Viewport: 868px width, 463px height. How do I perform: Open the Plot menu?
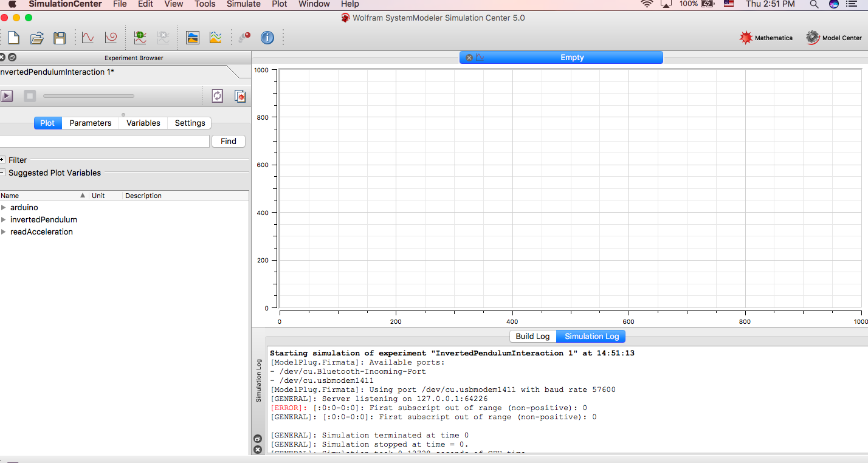280,4
